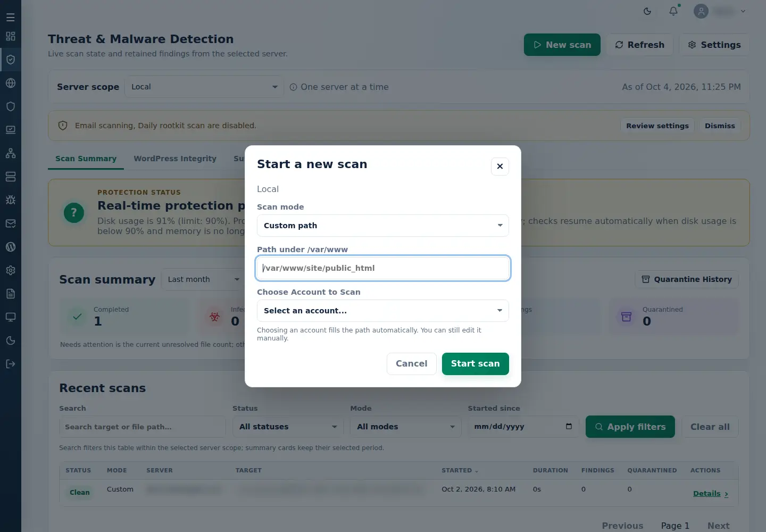Expand the Server scope dropdown
Viewport: 766px width, 532px height.
click(x=203, y=87)
